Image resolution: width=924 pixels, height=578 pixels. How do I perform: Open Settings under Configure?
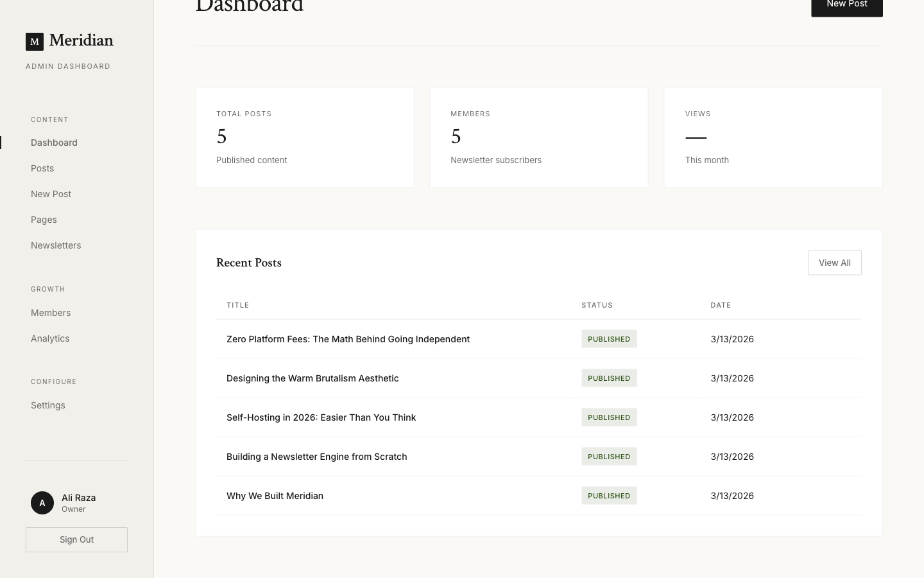tap(48, 405)
